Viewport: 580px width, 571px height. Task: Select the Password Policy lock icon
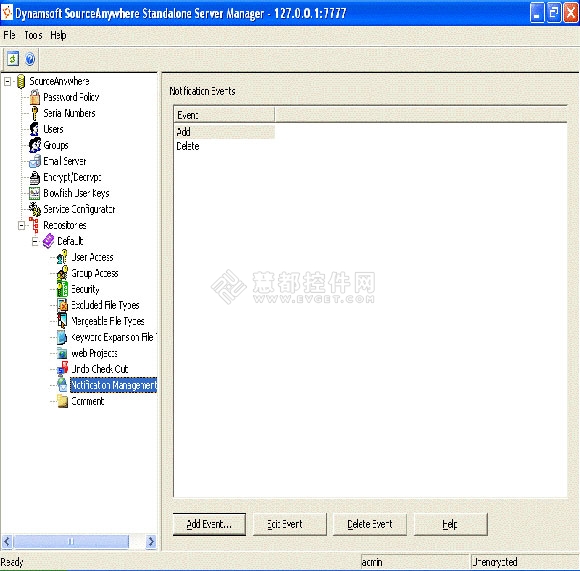point(35,97)
